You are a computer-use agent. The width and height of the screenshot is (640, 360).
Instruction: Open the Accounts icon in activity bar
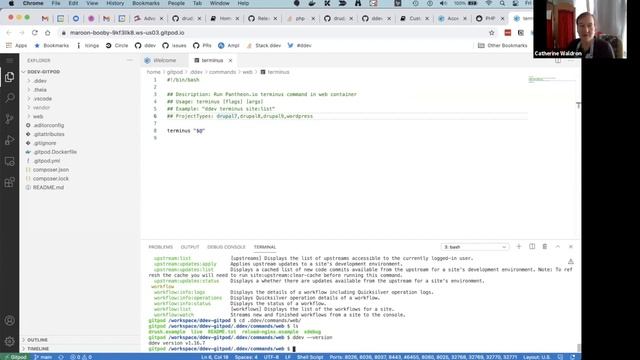[x=9, y=320]
